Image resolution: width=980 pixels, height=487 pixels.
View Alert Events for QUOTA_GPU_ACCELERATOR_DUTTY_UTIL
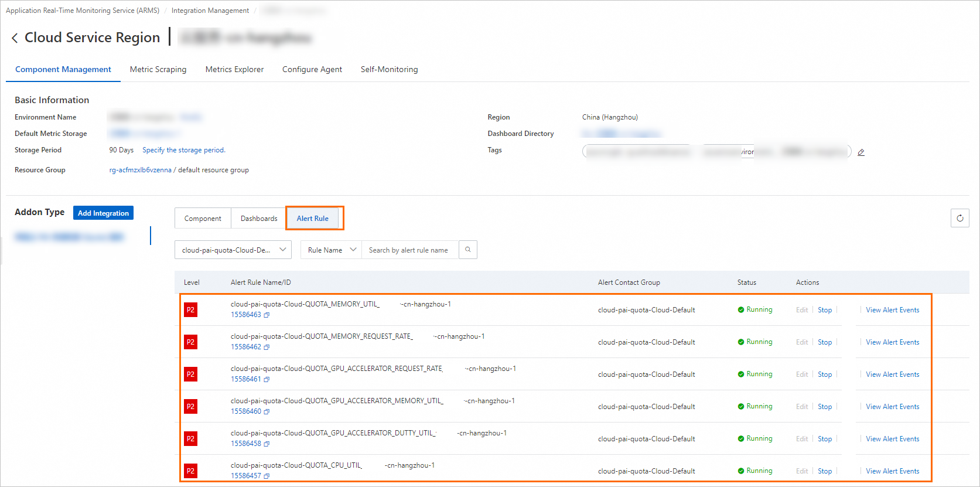(x=893, y=439)
